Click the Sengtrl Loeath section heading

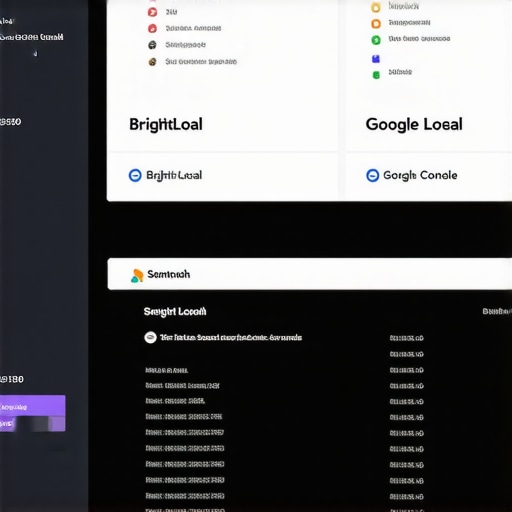point(175,312)
